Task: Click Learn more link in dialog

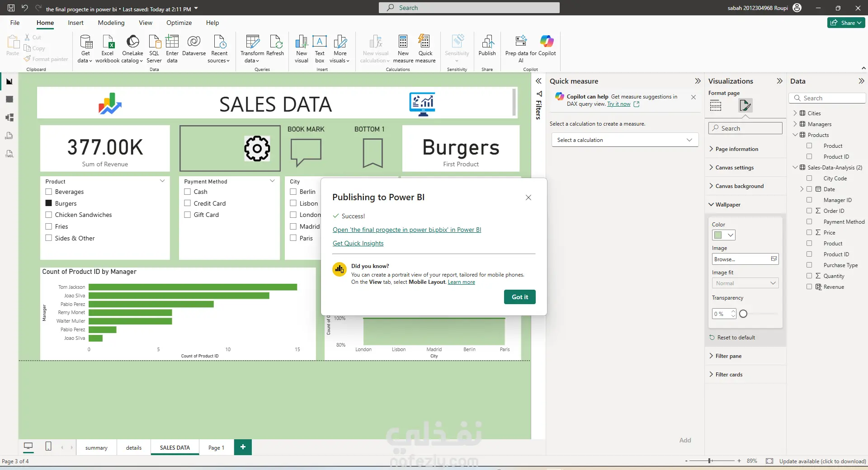Action: click(461, 282)
